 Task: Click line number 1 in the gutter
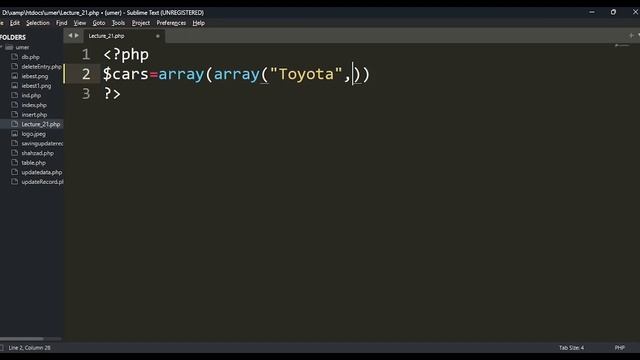click(86, 55)
